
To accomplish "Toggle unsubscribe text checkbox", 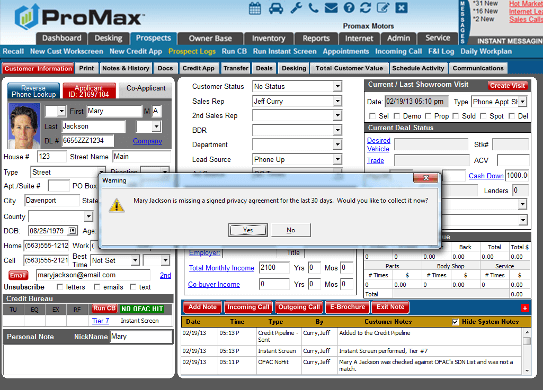I will point(133,287).
